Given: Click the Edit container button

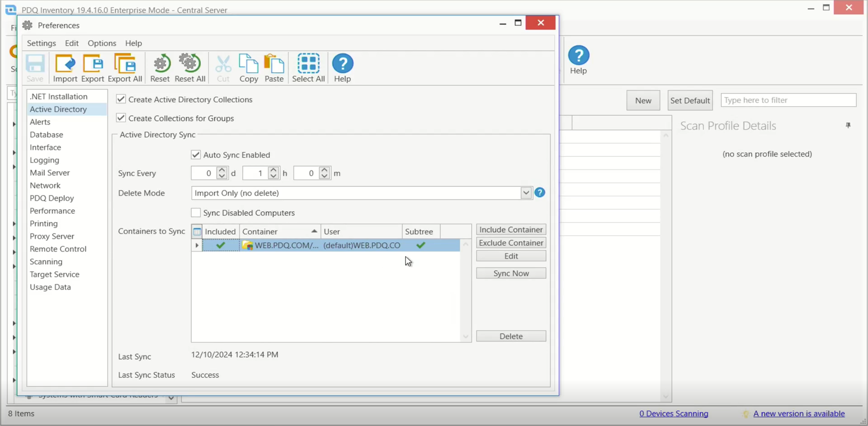Looking at the screenshot, I should 511,256.
